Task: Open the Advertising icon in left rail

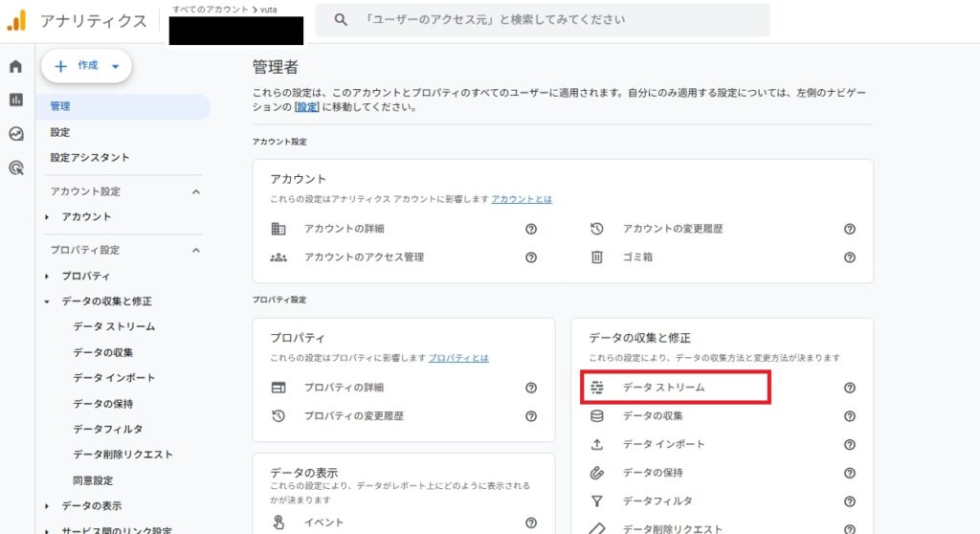Action: tap(16, 167)
